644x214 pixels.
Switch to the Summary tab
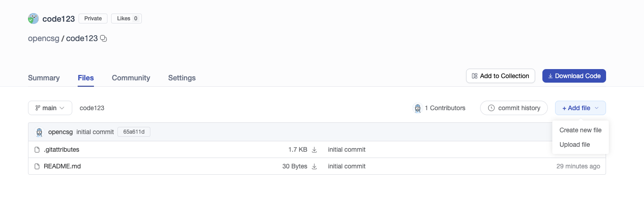coord(44,78)
